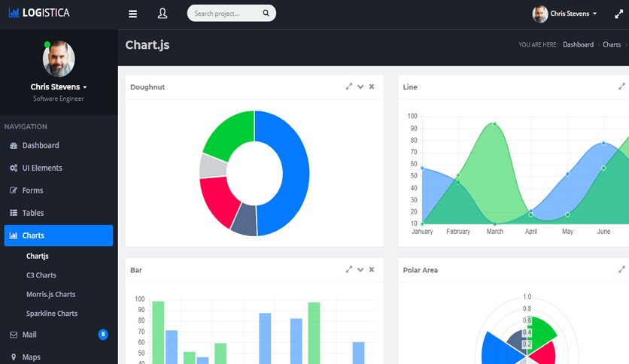The height and width of the screenshot is (364, 629).
Task: Toggle the sidebar with the hamburger menu icon
Action: coord(132,14)
